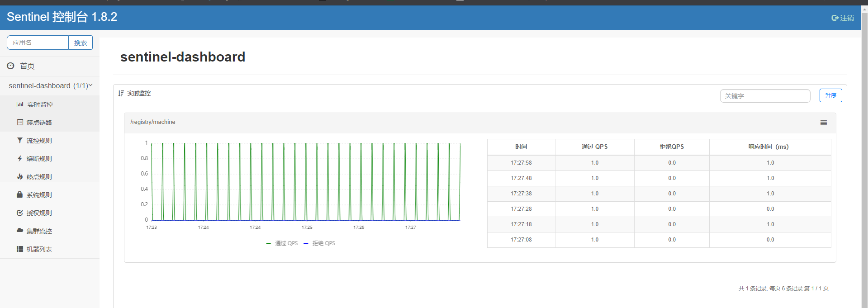
Task: Click the 机器列表 list icon
Action: (20, 249)
